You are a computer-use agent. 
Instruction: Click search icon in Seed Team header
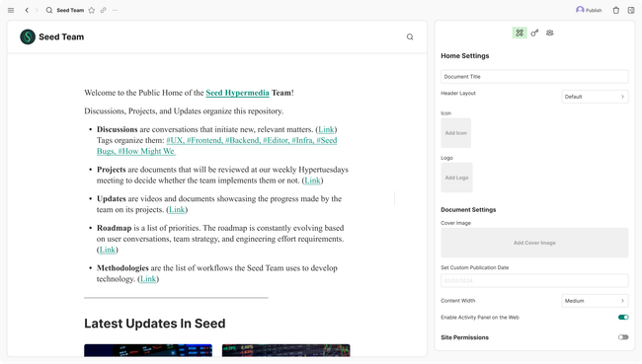coord(410,36)
